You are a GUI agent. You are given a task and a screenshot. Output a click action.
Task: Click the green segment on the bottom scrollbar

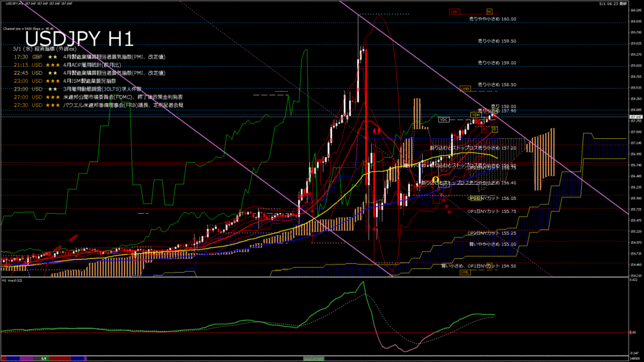[313, 359]
